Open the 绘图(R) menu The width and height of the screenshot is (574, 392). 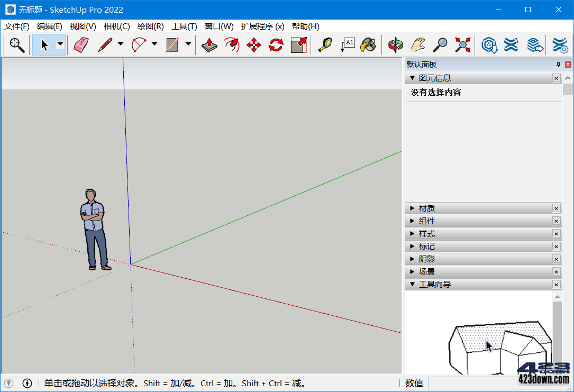[150, 26]
